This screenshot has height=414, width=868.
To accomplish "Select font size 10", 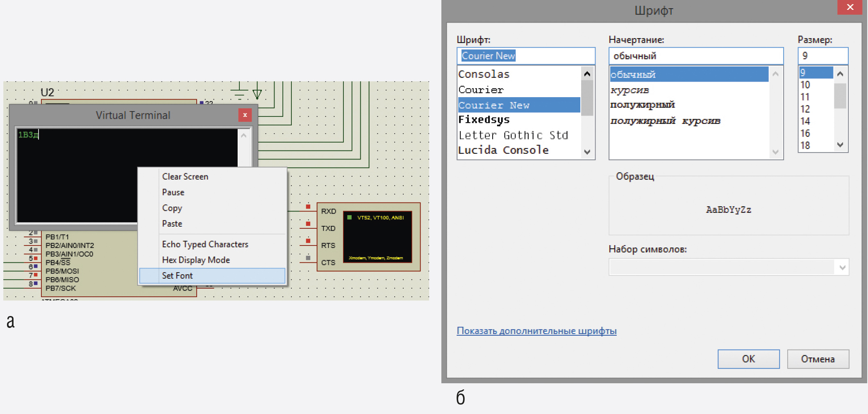I will coord(816,85).
